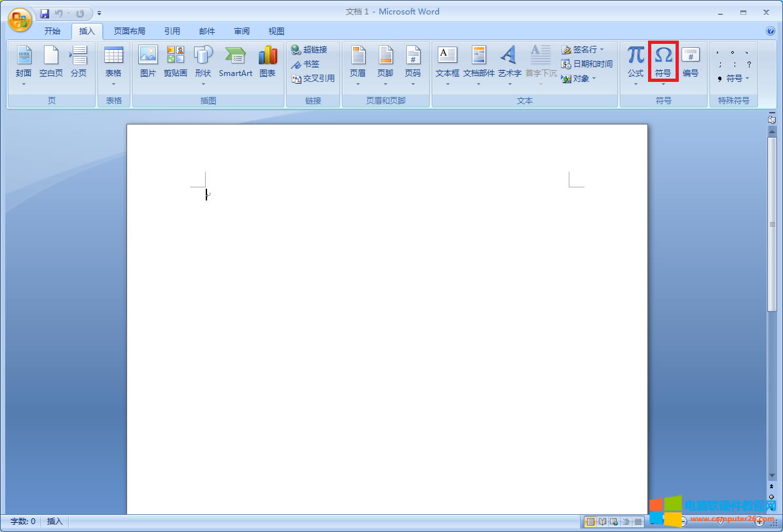Open the Office button menu
This screenshot has height=532, width=783.
tap(19, 19)
